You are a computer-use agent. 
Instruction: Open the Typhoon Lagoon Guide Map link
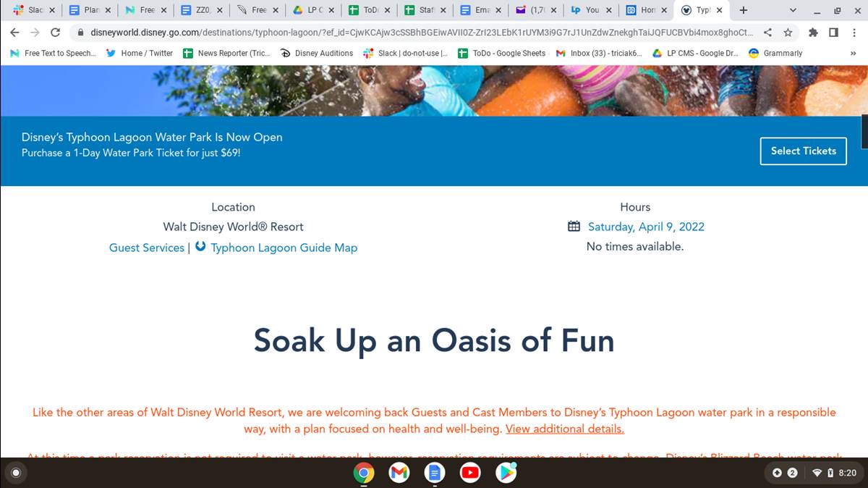pyautogui.click(x=284, y=248)
